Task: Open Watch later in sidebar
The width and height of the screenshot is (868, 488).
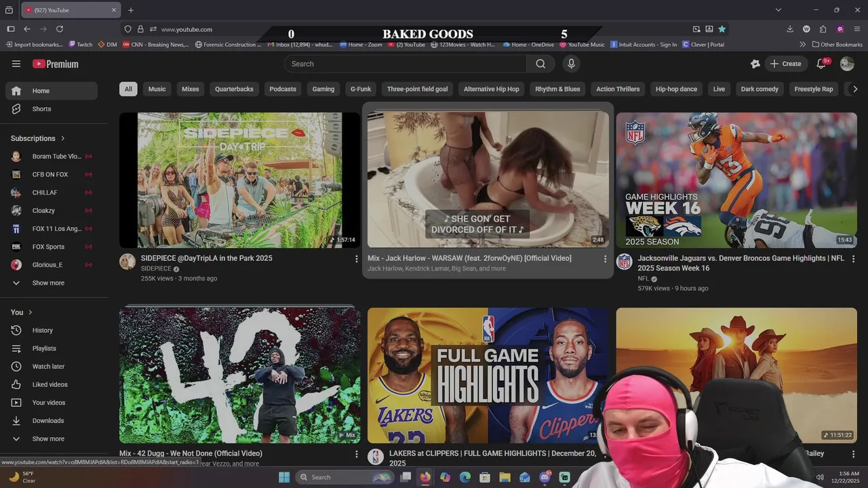Action: [x=52, y=367]
